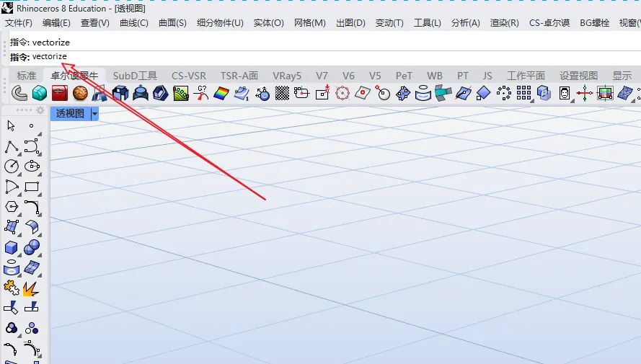This screenshot has width=641, height=364.
Task: Switch to the VRay5 toolbar tab
Action: 287,76
